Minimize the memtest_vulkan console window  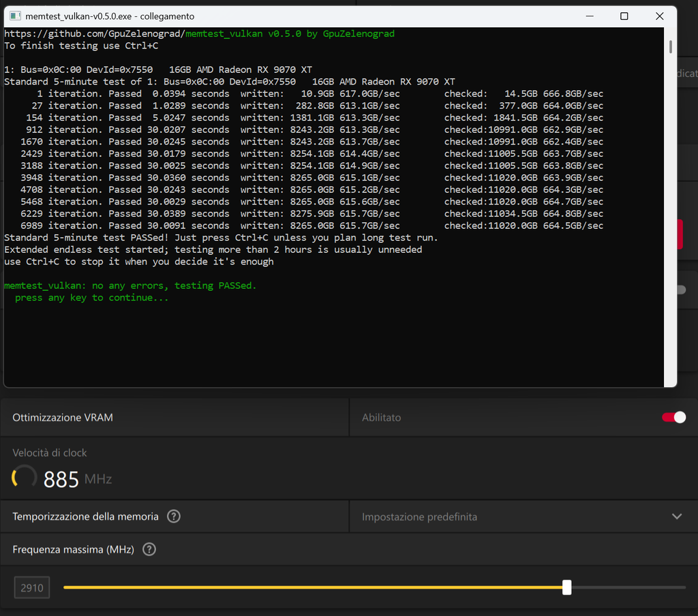pos(590,16)
